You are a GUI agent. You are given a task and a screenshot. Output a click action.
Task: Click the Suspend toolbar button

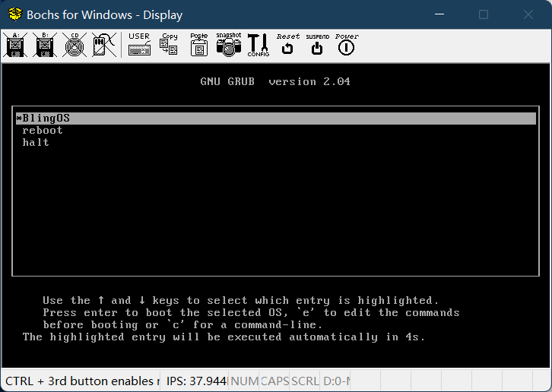[317, 45]
